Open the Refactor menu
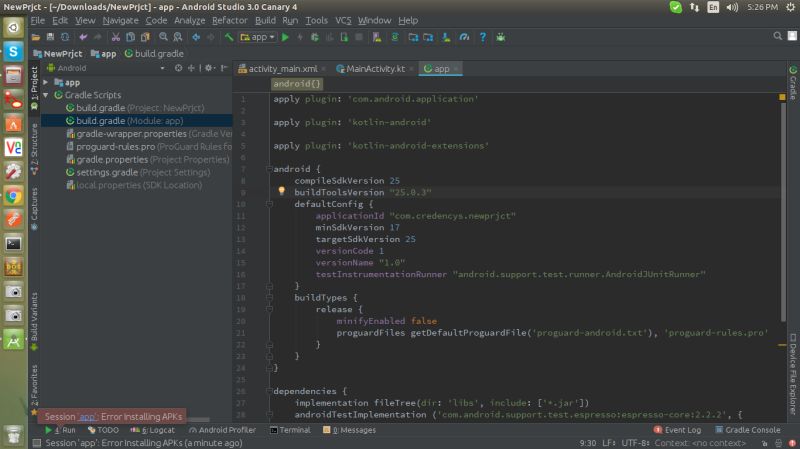Image resolution: width=800 pixels, height=449 pixels. [x=230, y=20]
